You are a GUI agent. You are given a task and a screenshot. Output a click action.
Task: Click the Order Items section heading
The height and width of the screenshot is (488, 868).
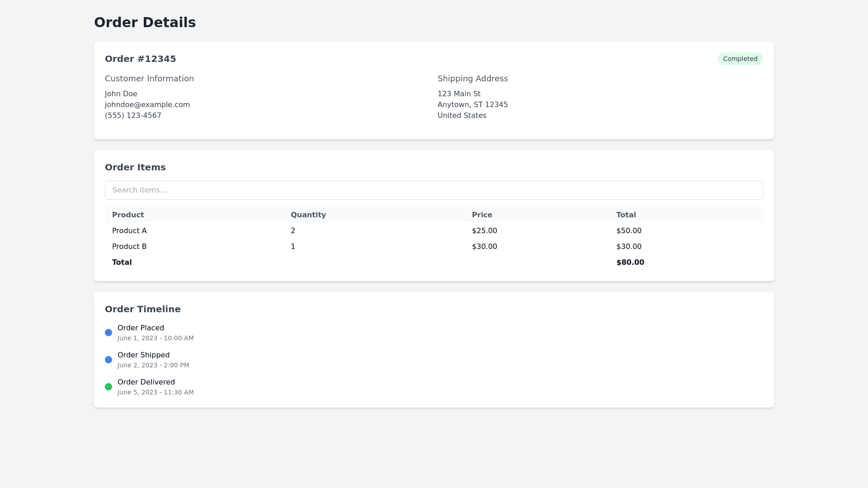coord(135,167)
